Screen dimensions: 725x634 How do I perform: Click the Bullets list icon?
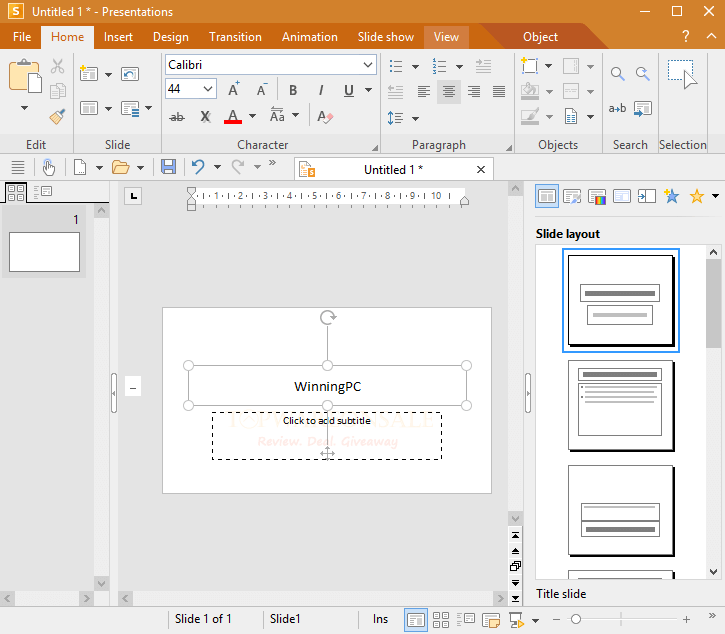click(396, 66)
